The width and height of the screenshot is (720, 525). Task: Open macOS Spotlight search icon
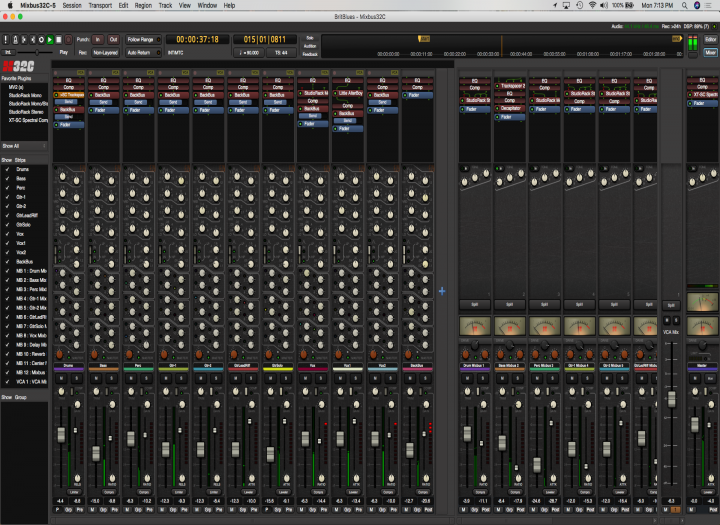[684, 6]
